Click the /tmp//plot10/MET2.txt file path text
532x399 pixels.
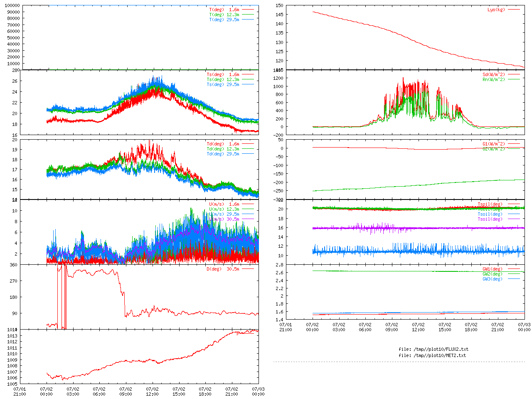(432, 355)
